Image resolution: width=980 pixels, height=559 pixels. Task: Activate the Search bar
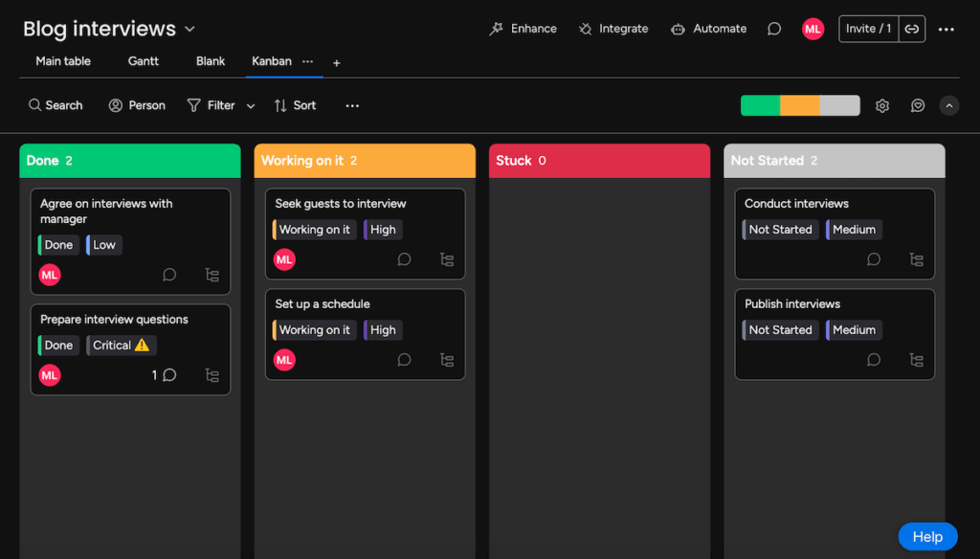[x=55, y=105]
